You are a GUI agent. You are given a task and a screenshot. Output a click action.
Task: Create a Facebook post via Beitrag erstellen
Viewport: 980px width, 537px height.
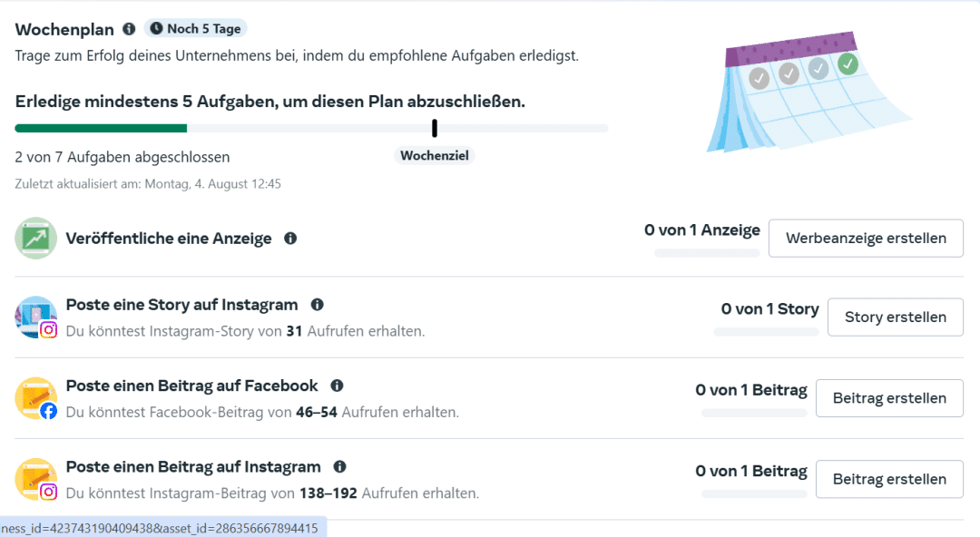tap(889, 398)
